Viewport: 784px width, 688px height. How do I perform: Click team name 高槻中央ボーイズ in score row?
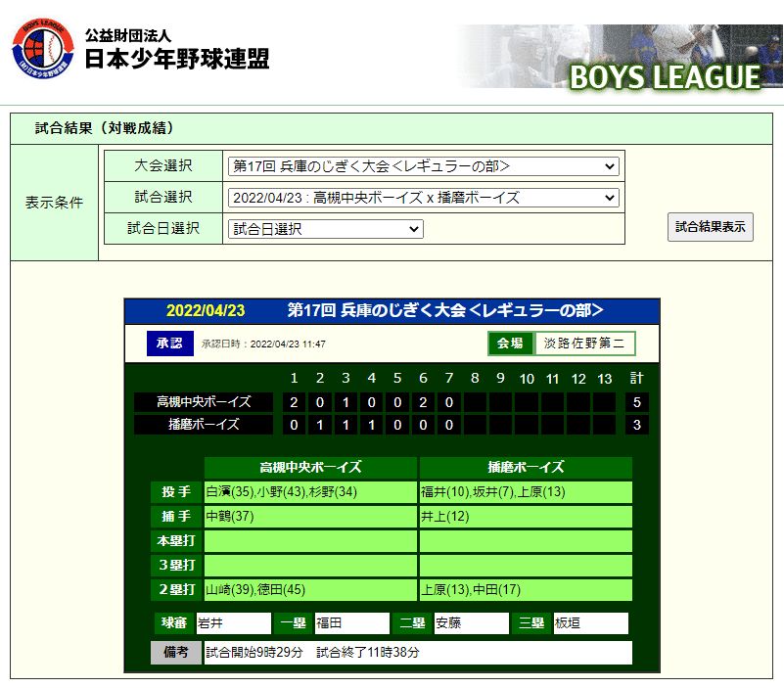pyautogui.click(x=204, y=402)
